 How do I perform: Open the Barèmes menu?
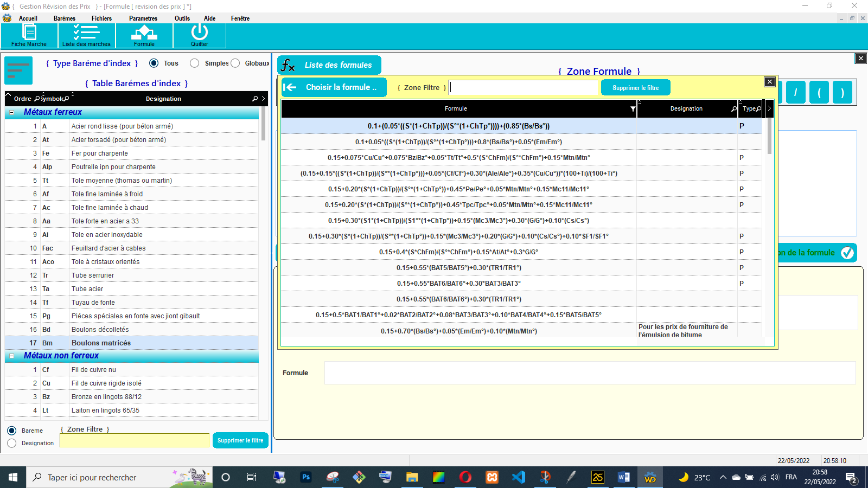(65, 18)
